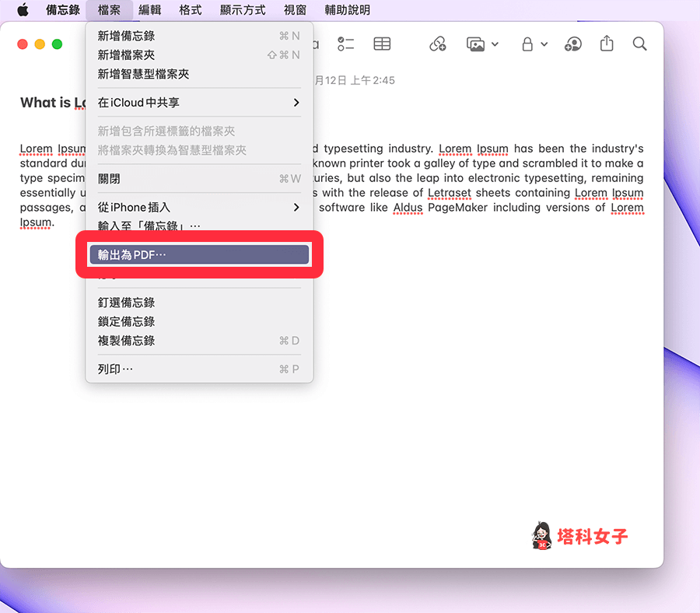Viewport: 700px width, 613px height.
Task: Choose 列印… from the file menu
Action: click(x=115, y=369)
